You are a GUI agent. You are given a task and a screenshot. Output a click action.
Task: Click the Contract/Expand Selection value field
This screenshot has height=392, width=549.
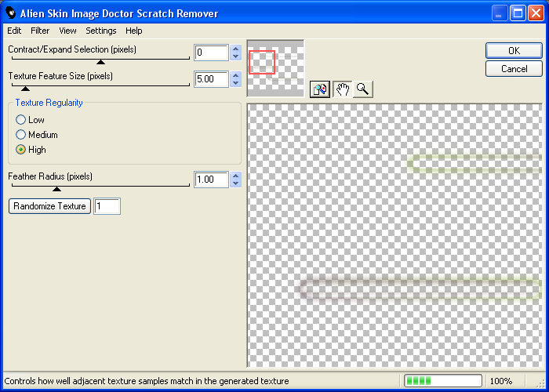212,53
